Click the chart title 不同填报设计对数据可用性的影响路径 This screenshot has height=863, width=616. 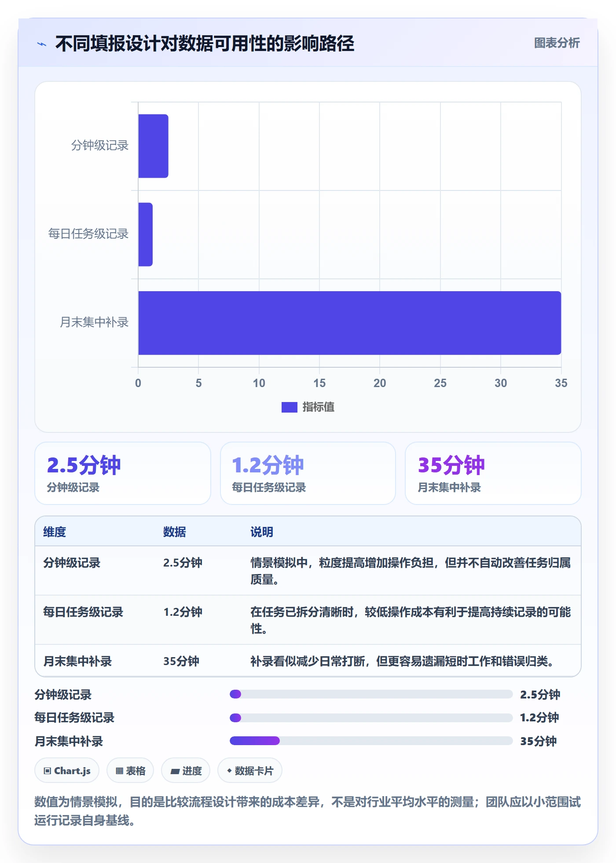205,44
